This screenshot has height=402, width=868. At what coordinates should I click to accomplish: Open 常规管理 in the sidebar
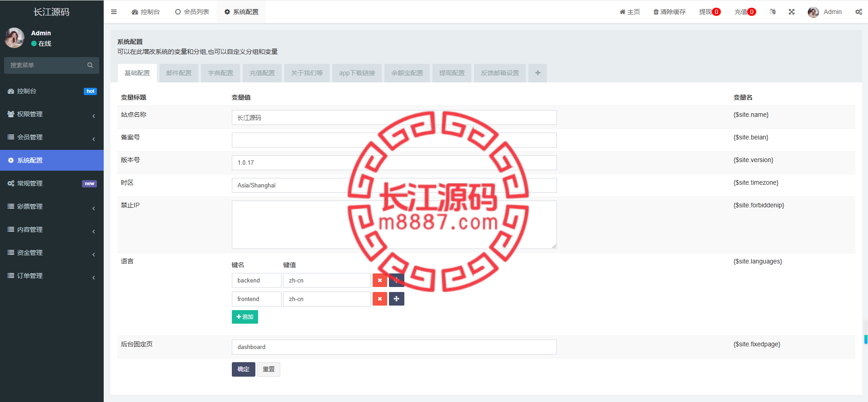pyautogui.click(x=52, y=183)
